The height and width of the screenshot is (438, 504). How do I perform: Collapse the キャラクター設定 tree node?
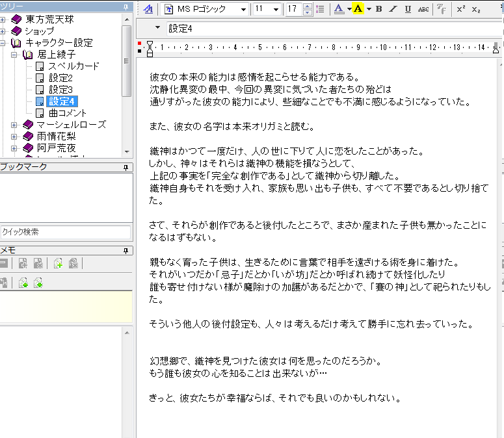(x=3, y=43)
